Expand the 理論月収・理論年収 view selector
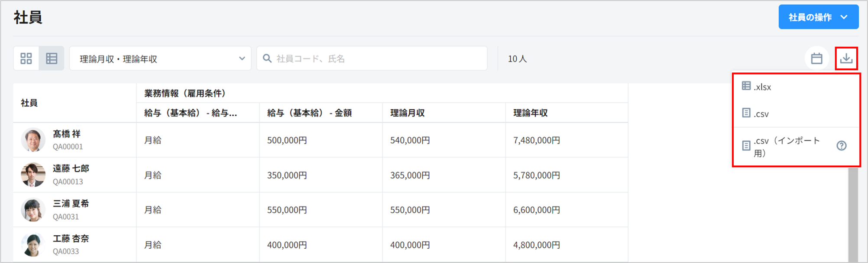This screenshot has height=263, width=868. point(160,58)
